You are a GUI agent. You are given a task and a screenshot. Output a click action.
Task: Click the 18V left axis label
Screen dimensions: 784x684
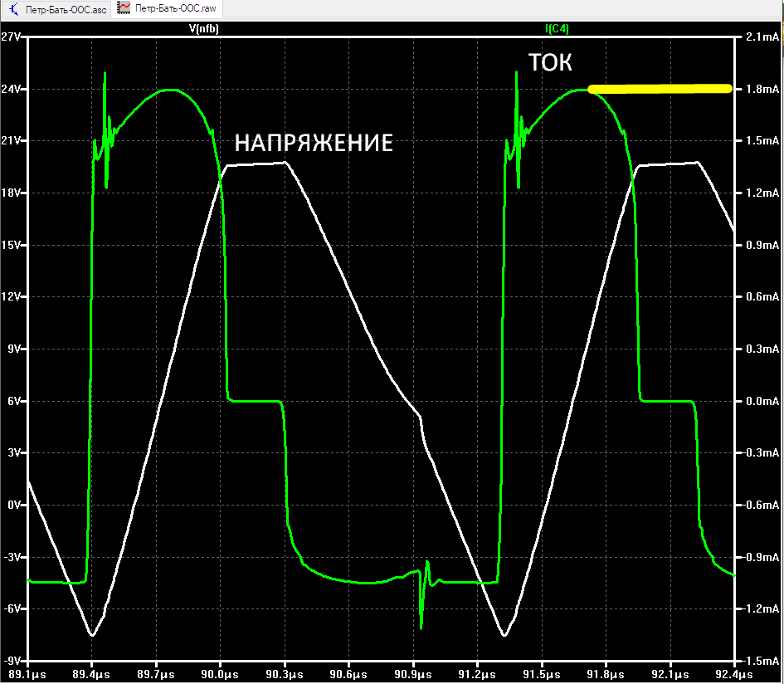(11, 193)
